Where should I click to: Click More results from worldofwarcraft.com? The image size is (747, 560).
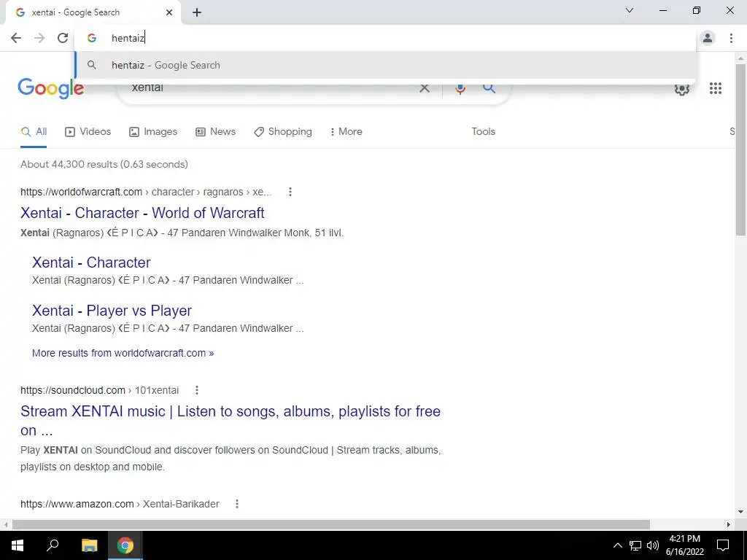(123, 353)
